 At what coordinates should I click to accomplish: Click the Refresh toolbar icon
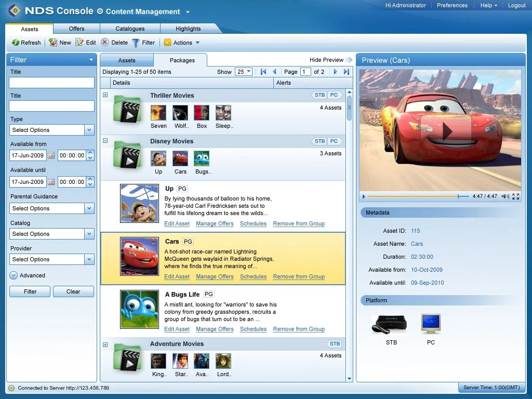[15, 43]
